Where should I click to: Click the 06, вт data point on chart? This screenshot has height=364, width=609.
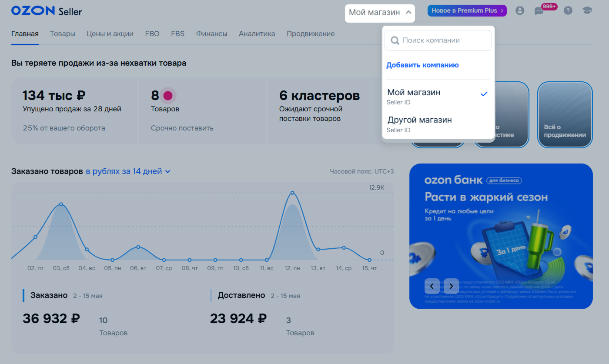[138, 247]
